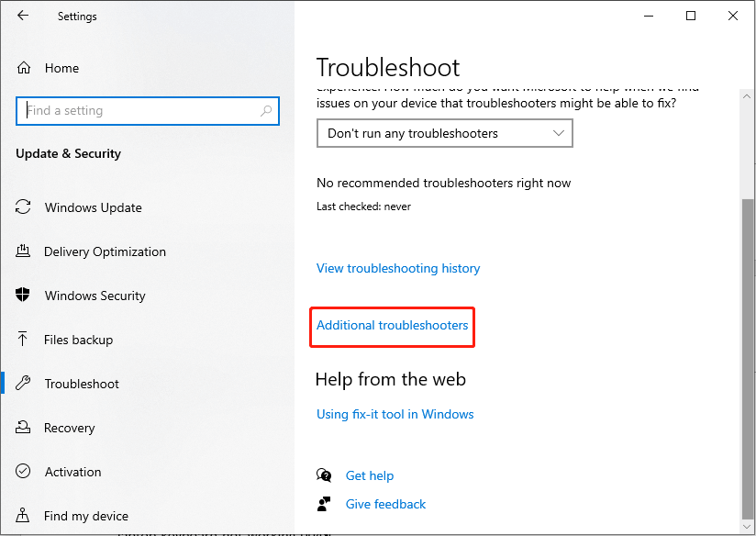Image resolution: width=756 pixels, height=536 pixels.
Task: Open View troubleshooting history
Action: (x=398, y=268)
